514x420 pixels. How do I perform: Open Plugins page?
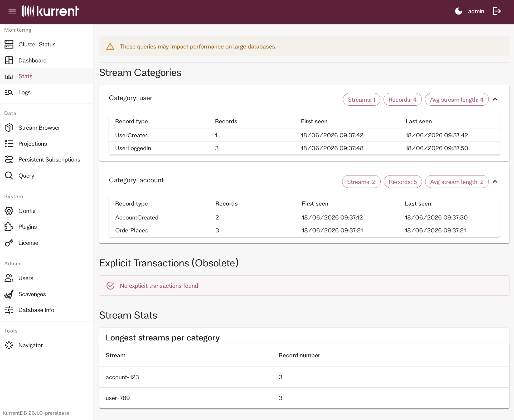point(46,227)
